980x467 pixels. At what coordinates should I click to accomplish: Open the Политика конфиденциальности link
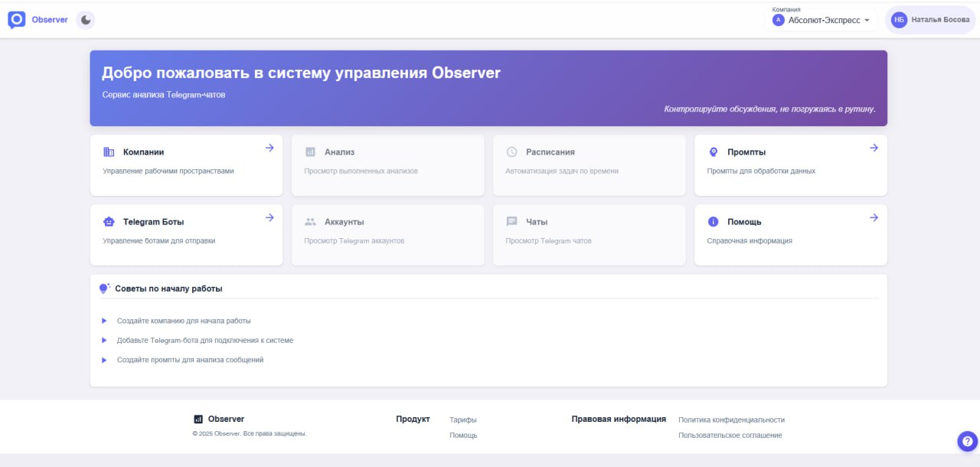[x=731, y=420]
